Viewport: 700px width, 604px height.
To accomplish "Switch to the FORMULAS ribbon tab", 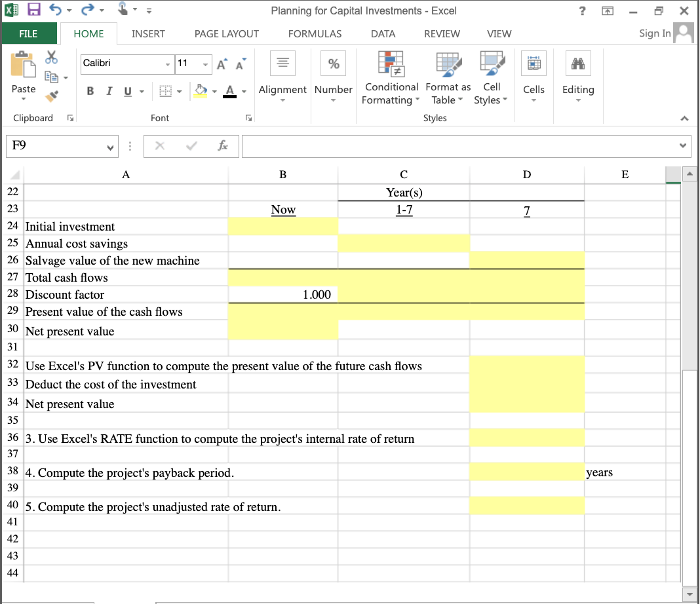I will tap(315, 33).
